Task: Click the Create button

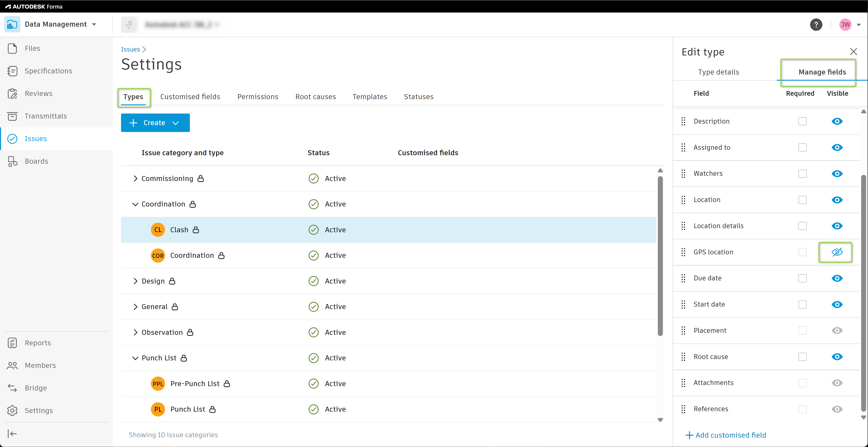Action: (x=155, y=123)
